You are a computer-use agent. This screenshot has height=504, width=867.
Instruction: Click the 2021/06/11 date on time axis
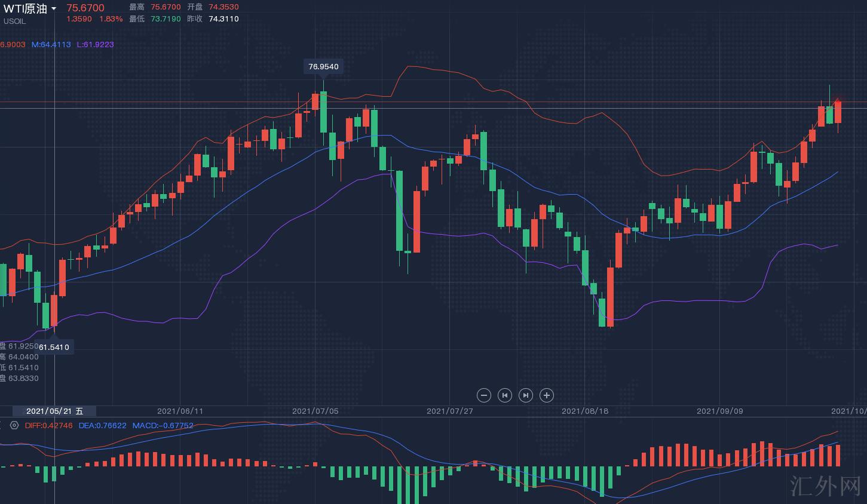coord(180,411)
